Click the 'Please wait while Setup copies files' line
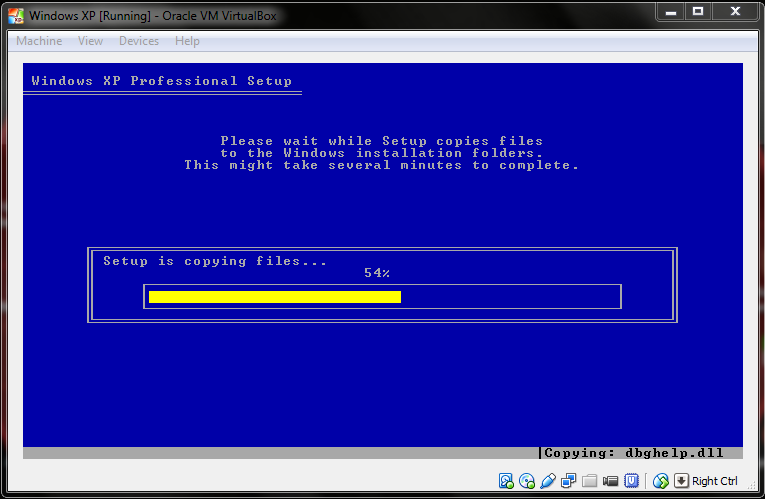This screenshot has height=499, width=765. [382, 141]
